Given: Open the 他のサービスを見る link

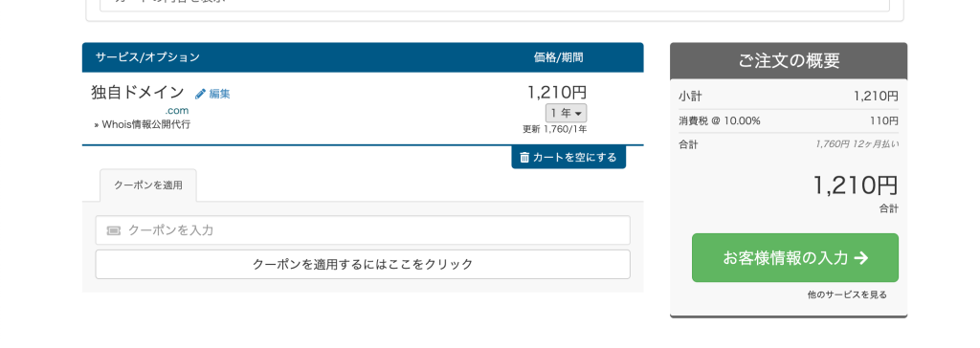Looking at the screenshot, I should (x=847, y=294).
